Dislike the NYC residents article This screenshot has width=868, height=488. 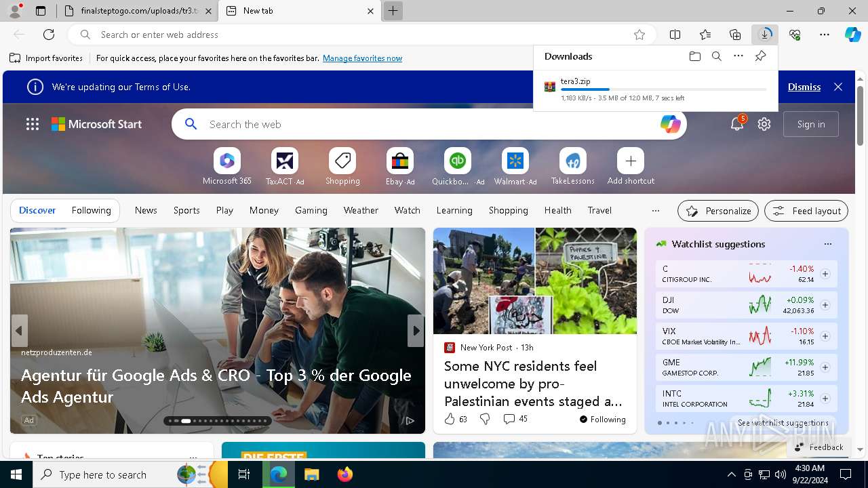point(485,419)
